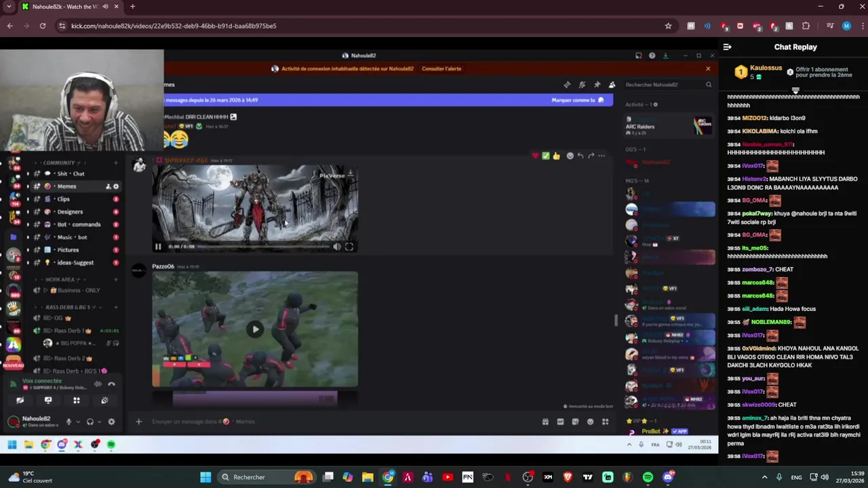Expand Shit · Chat channel threads arrow
The height and width of the screenshot is (488, 868).
pyautogui.click(x=28, y=174)
